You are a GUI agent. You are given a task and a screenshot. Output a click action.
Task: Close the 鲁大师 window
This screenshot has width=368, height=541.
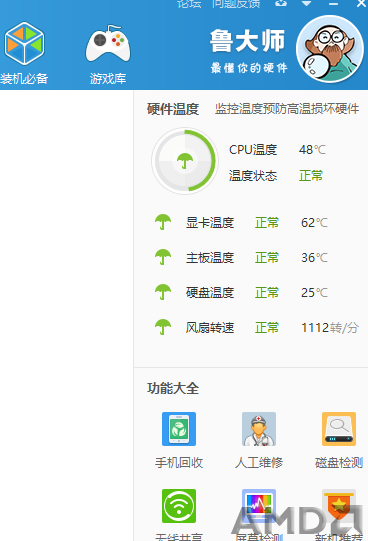tap(361, 3)
